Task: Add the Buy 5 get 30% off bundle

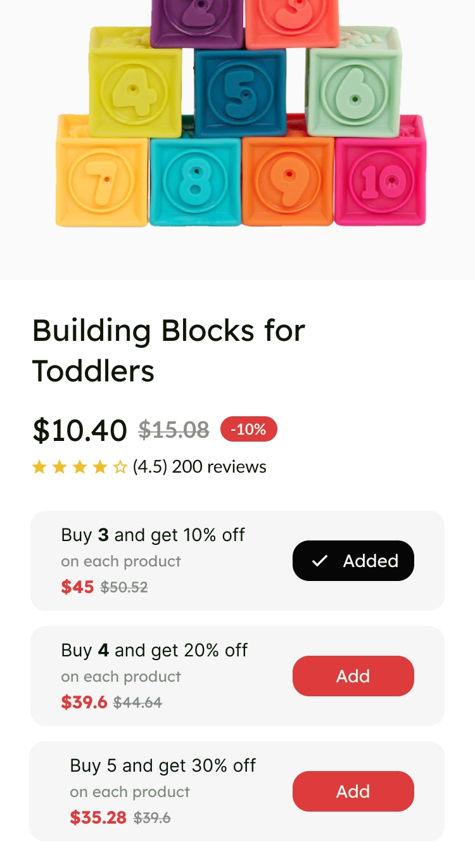Action: (x=353, y=791)
